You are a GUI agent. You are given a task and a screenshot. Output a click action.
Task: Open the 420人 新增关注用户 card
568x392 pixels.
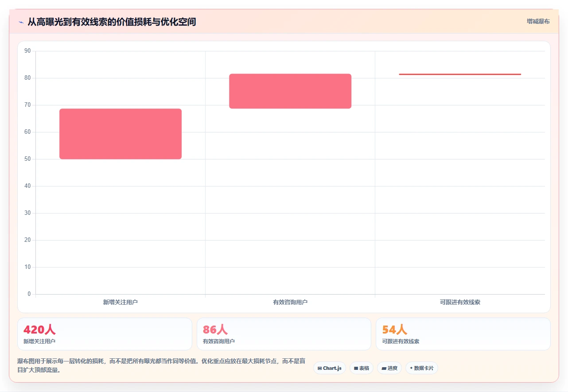[x=105, y=334]
